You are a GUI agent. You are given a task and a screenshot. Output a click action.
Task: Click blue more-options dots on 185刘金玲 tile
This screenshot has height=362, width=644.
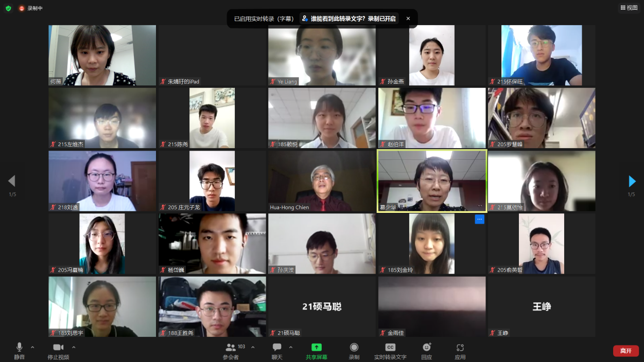pos(479,220)
